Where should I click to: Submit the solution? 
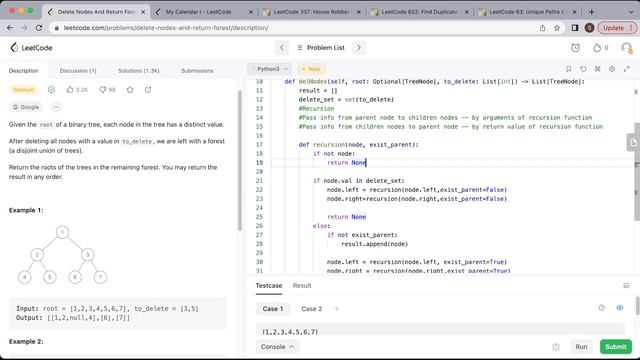pyautogui.click(x=616, y=347)
